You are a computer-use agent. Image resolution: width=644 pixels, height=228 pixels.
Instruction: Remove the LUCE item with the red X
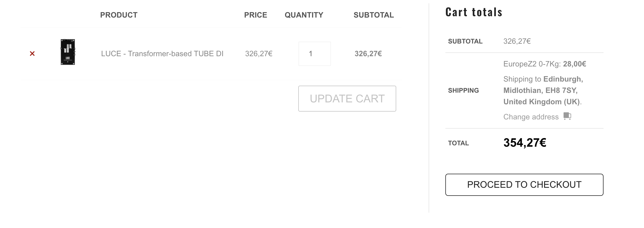point(32,53)
